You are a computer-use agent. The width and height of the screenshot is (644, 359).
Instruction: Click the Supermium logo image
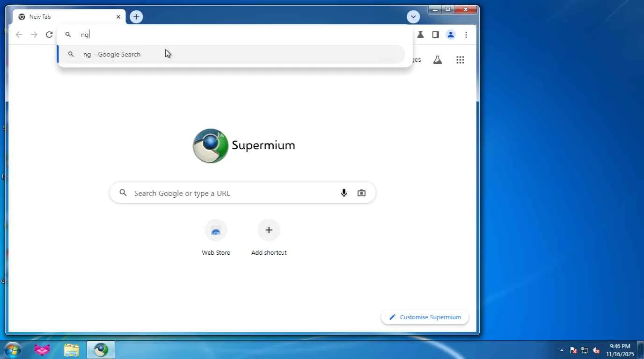(211, 146)
